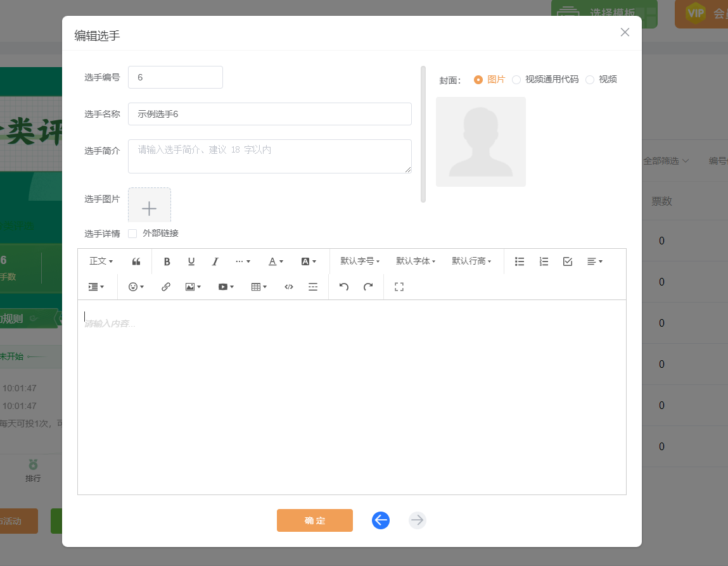Insert a hyperlink via link icon
The image size is (728, 566).
tap(166, 287)
